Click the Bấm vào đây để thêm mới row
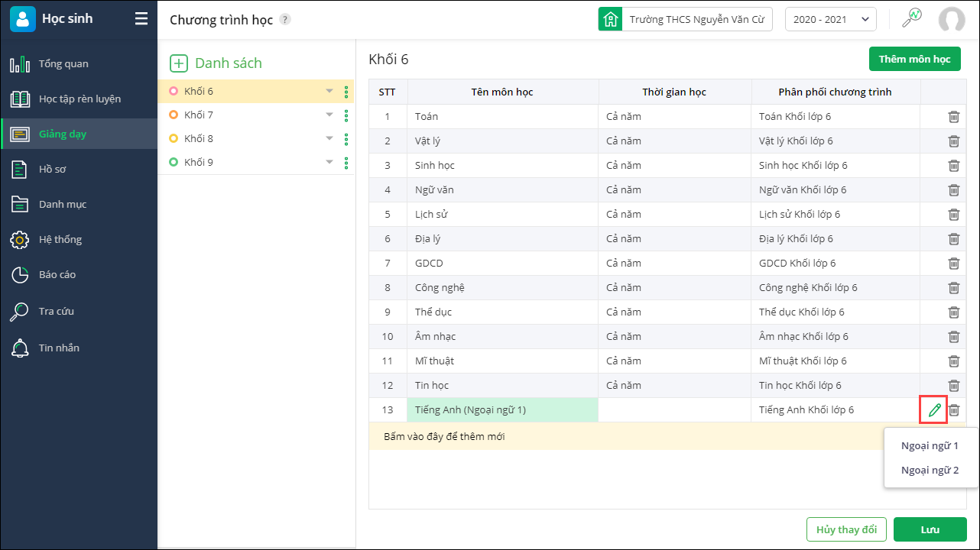This screenshot has width=980, height=550. pyautogui.click(x=444, y=437)
